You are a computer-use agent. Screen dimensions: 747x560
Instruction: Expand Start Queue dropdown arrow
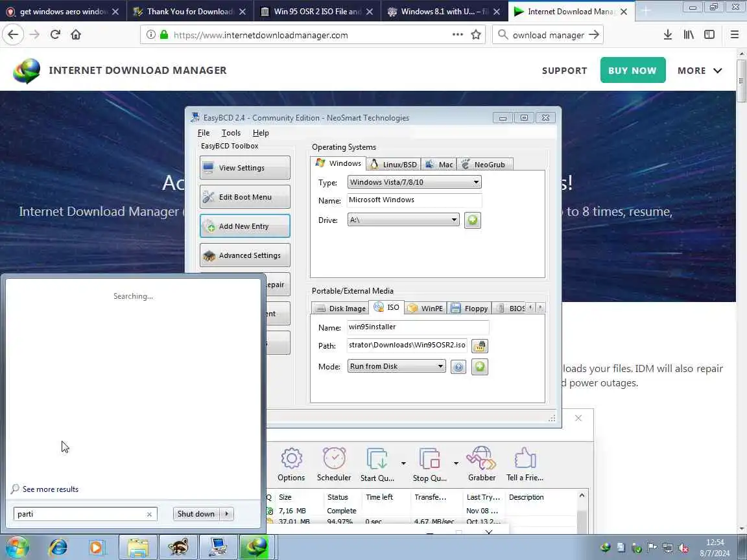pos(403,463)
